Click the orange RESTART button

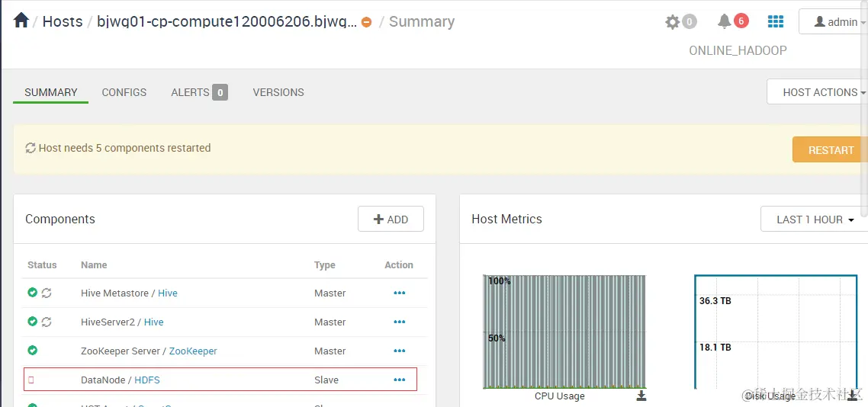point(831,150)
